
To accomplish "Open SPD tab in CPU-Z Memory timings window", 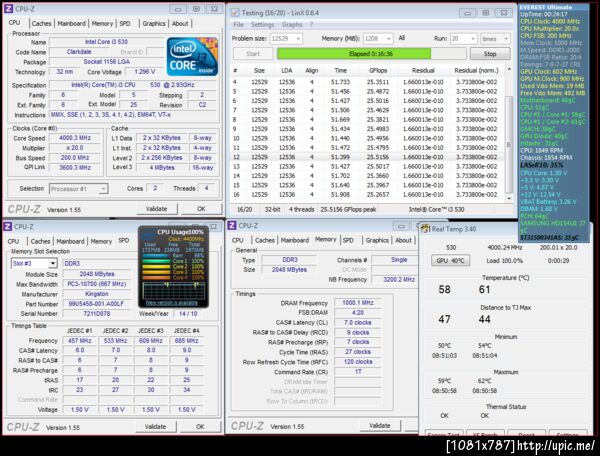I will coord(348,240).
